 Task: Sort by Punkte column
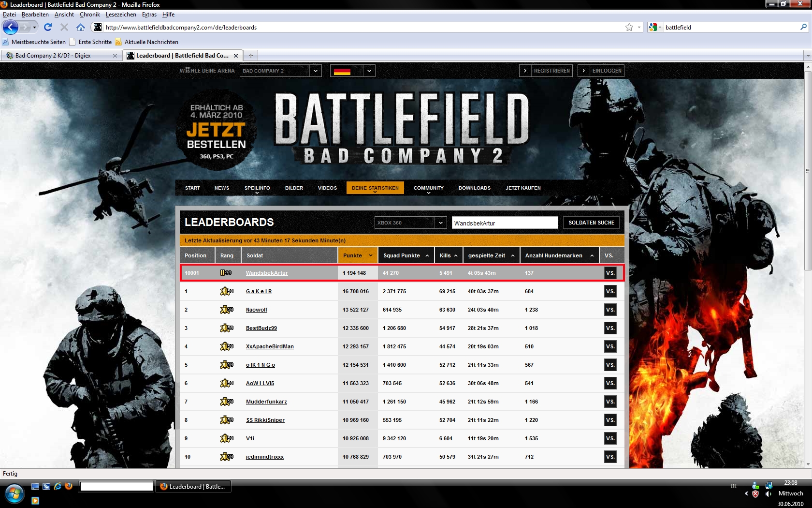[358, 255]
